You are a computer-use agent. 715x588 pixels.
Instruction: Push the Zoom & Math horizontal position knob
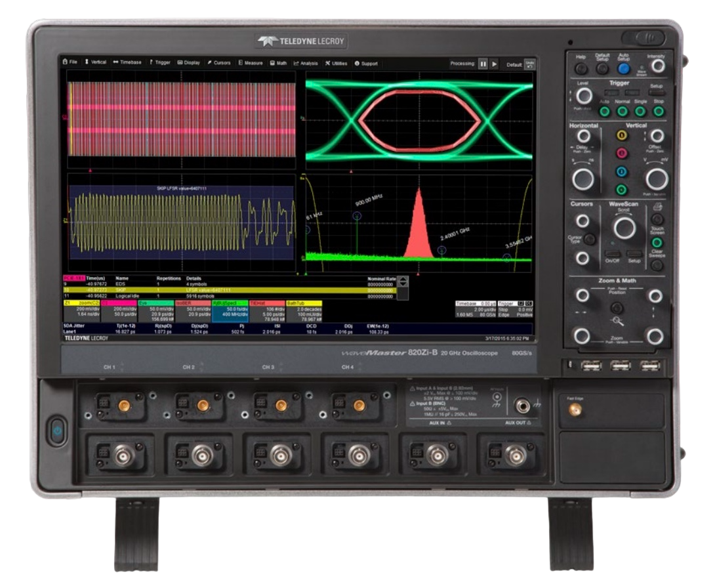(x=582, y=295)
